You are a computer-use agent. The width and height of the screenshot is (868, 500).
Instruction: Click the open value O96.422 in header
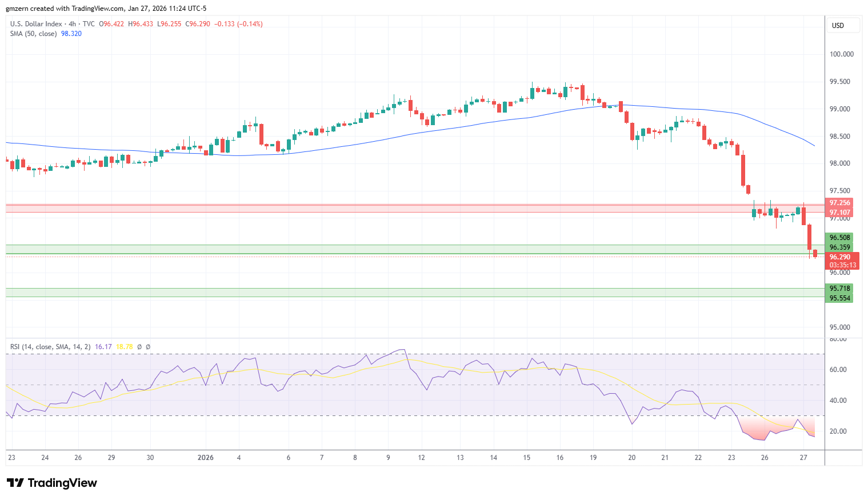coord(111,24)
